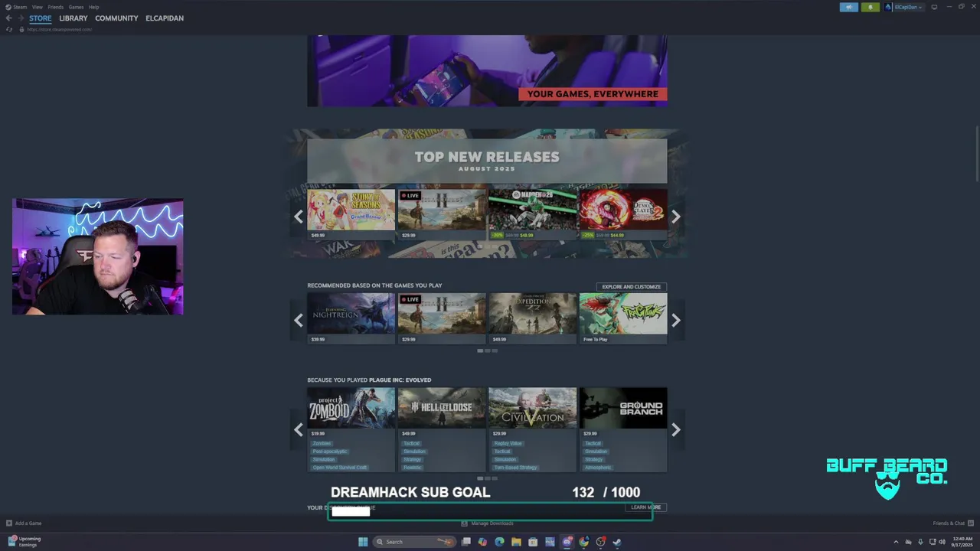Click the padlock icon beside the URL
This screenshot has width=980, height=551.
click(x=21, y=29)
